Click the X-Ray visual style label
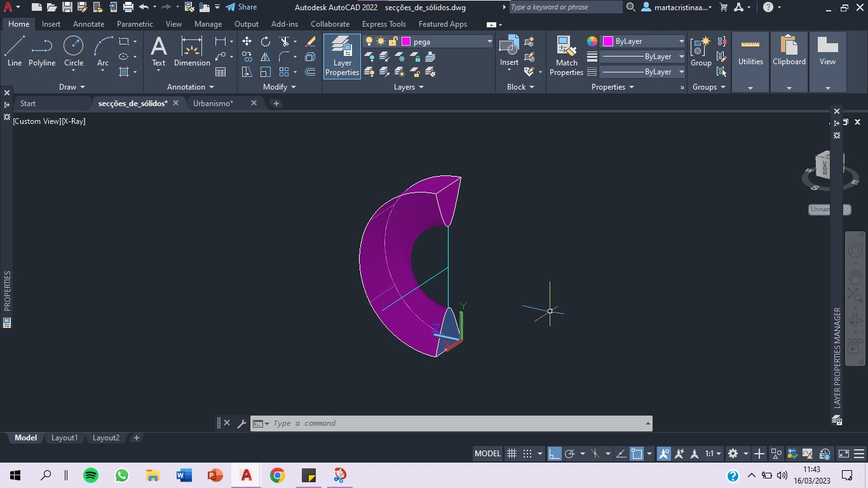This screenshot has width=868, height=488. (73, 121)
